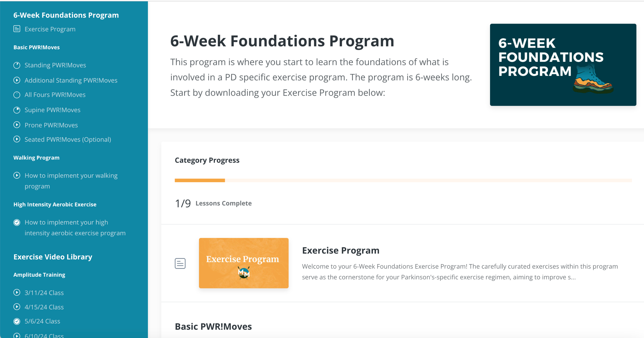The width and height of the screenshot is (644, 338).
Task: Click the completed checkmark beside 5/6/24 Class
Action: coord(17,321)
